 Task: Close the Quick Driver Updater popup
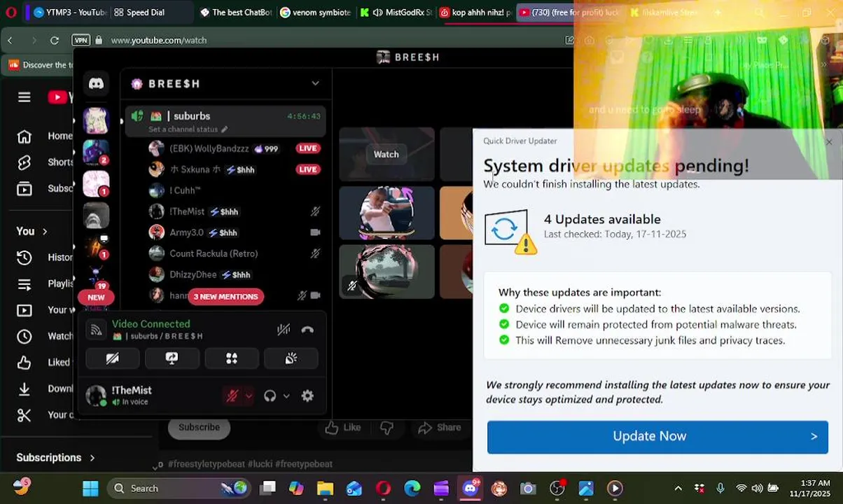click(x=829, y=142)
